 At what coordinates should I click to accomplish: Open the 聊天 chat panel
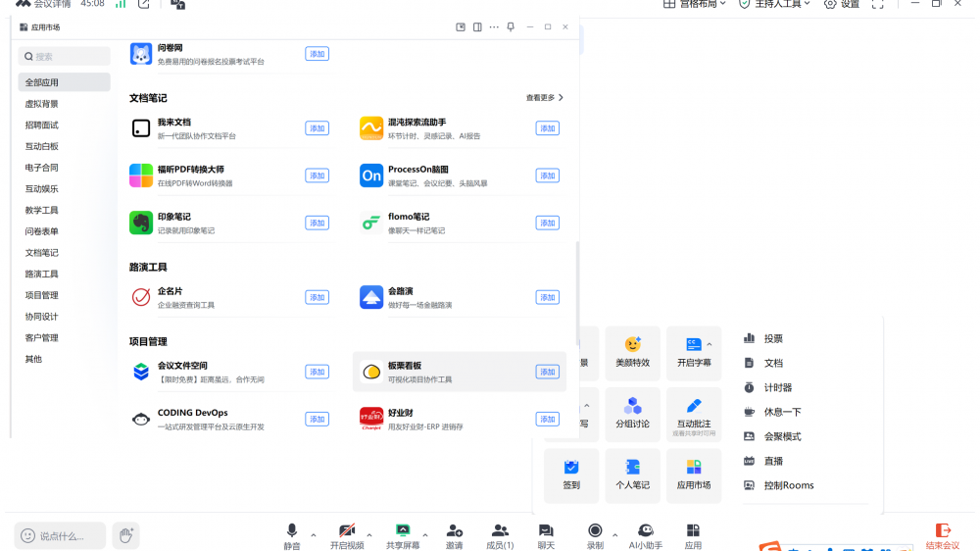[546, 536]
